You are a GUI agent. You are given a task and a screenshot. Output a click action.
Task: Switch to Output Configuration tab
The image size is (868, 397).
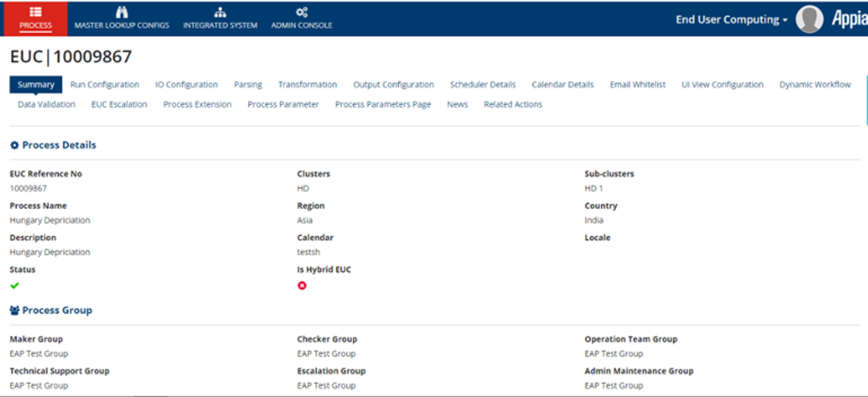[394, 84]
